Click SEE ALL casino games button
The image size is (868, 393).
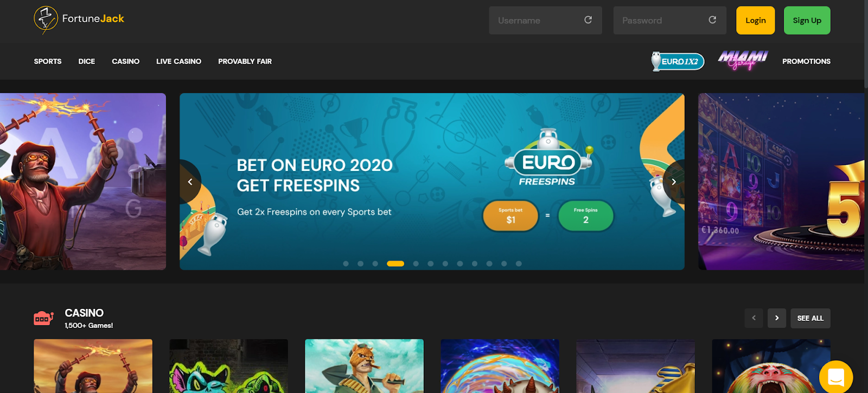(810, 318)
